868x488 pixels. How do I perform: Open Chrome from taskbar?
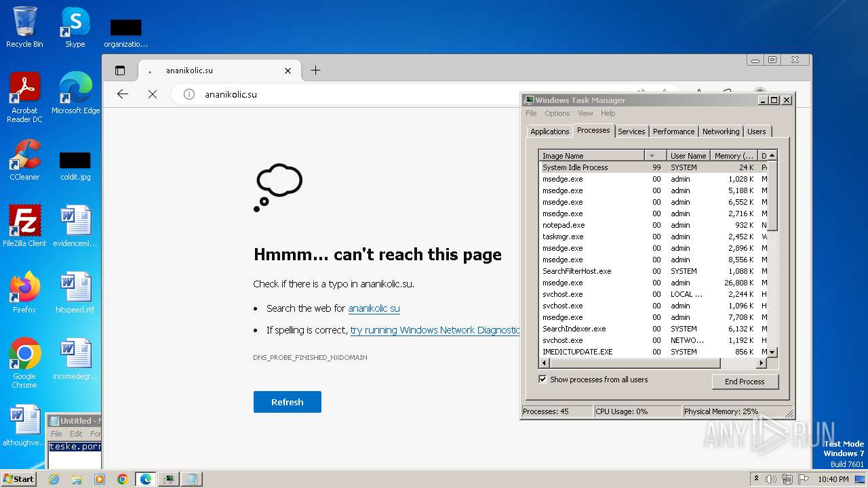(x=123, y=479)
